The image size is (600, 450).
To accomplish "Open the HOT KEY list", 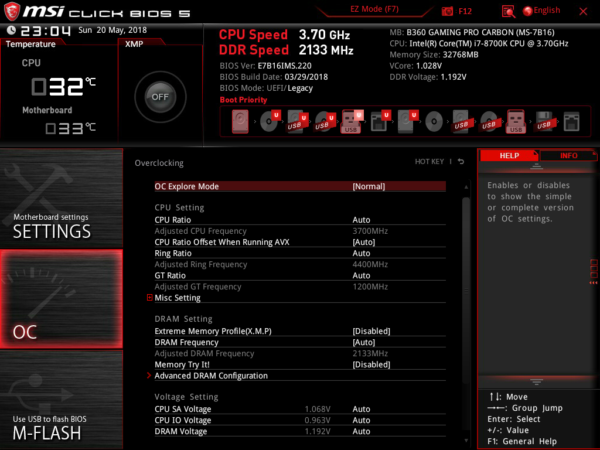I will pyautogui.click(x=429, y=161).
